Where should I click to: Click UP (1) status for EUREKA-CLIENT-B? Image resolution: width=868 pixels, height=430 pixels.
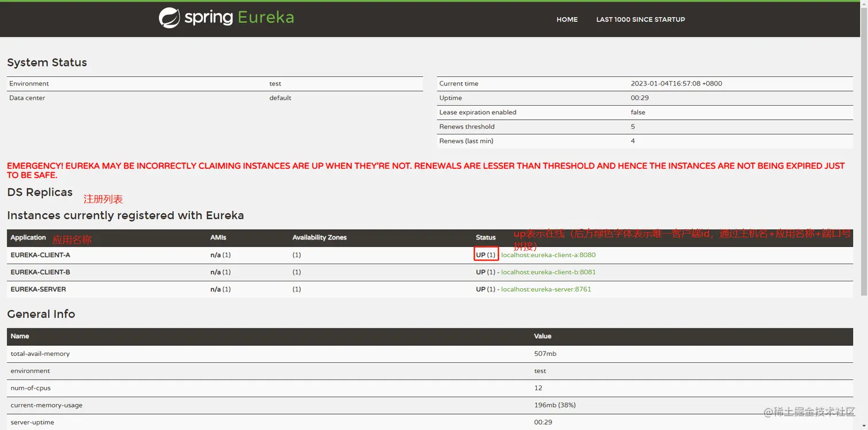pos(486,272)
